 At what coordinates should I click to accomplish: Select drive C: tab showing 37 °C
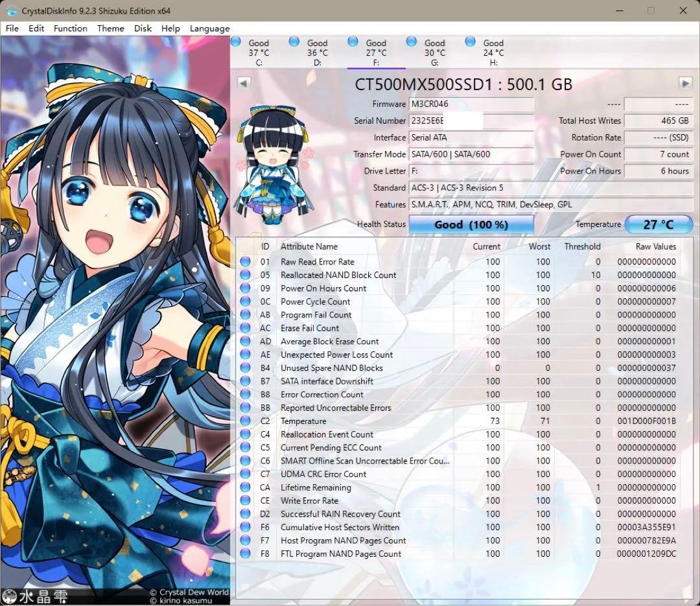click(259, 52)
